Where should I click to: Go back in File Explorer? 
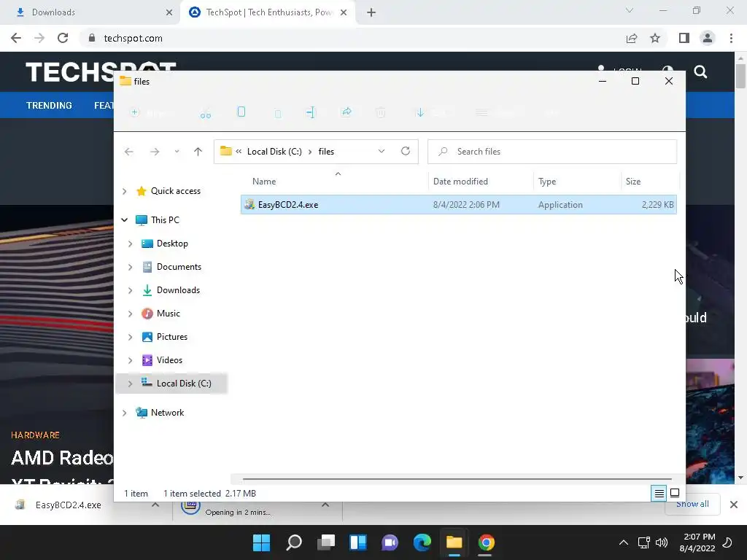pyautogui.click(x=128, y=152)
